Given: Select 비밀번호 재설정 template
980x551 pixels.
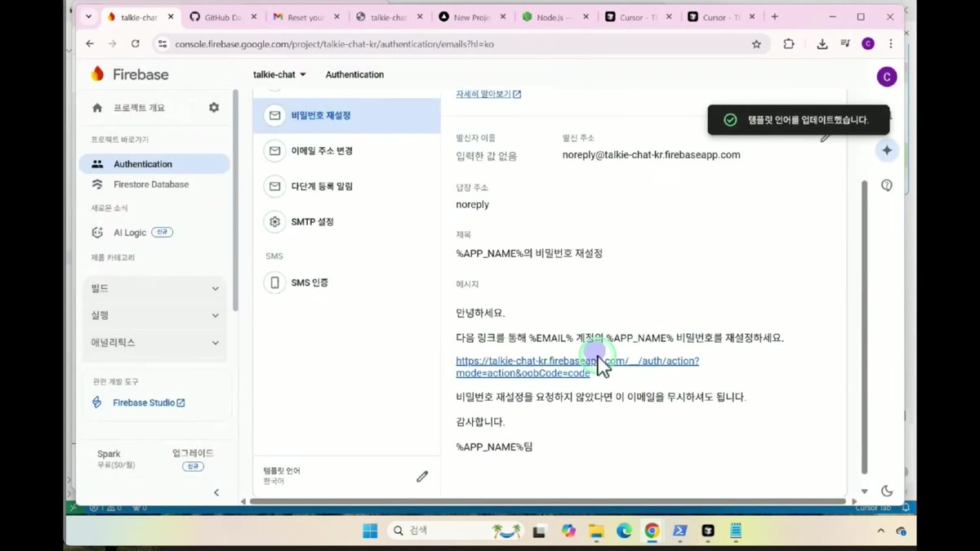Looking at the screenshot, I should pos(347,116).
